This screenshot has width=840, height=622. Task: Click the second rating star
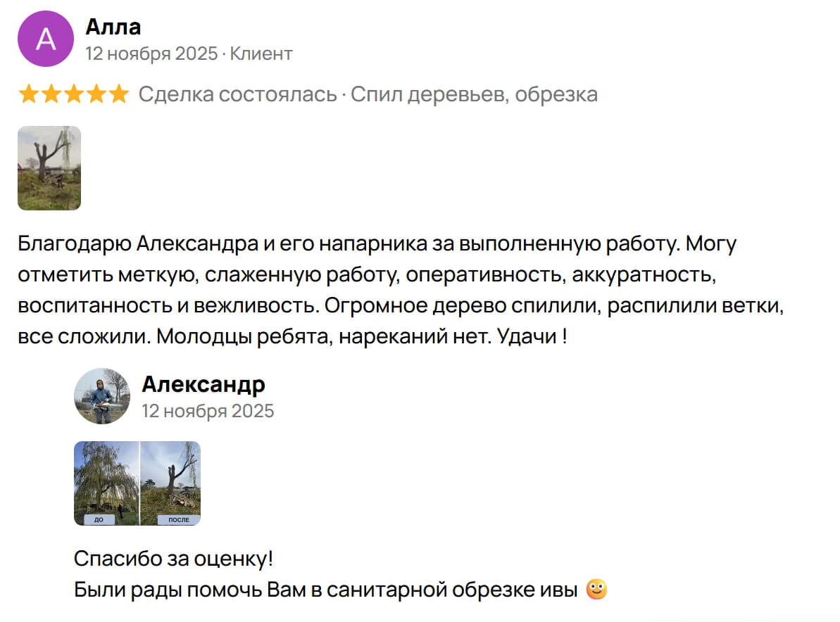coord(51,94)
